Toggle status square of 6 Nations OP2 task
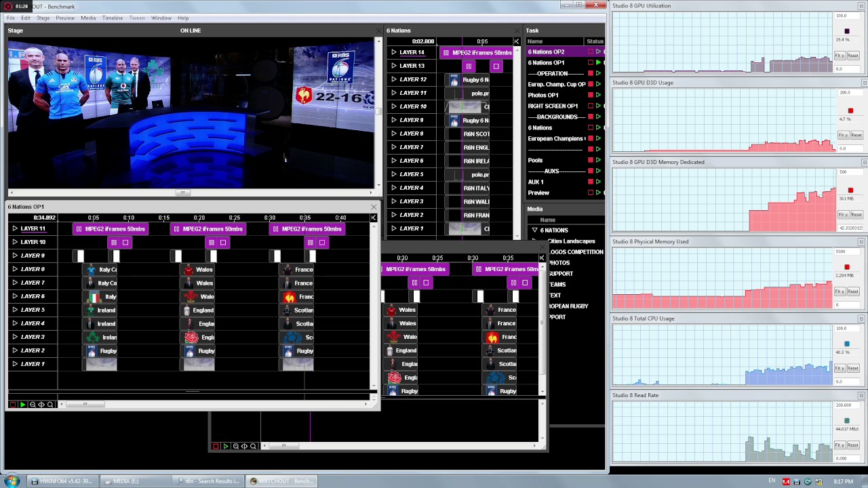 590,52
